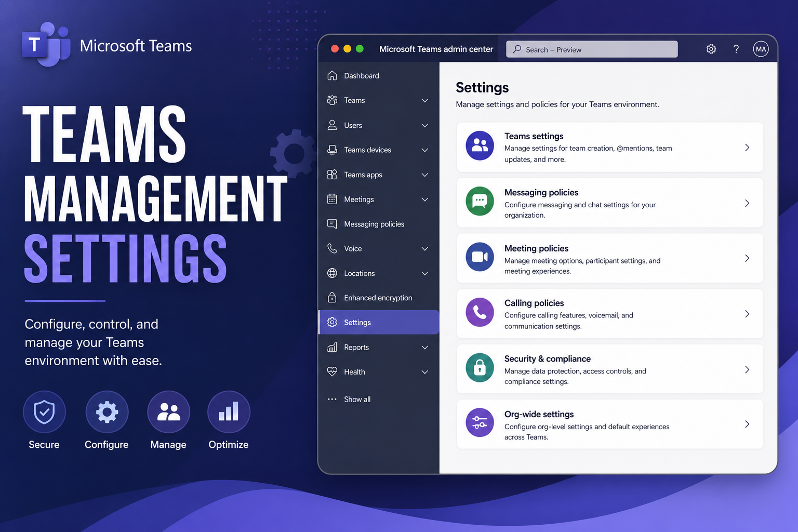The height and width of the screenshot is (532, 798).
Task: Click the purple Calling policies phone icon
Action: [480, 312]
